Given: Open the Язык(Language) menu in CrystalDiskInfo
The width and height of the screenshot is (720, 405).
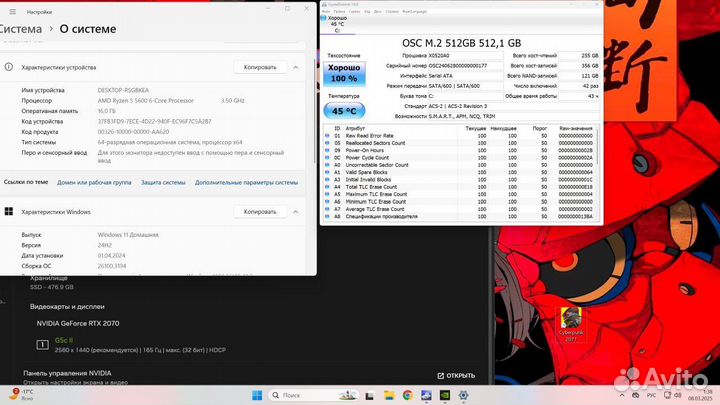Looking at the screenshot, I should pos(415,11).
